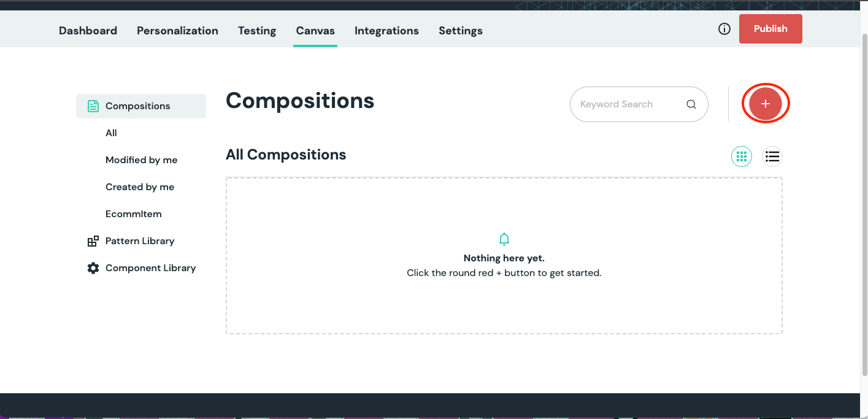This screenshot has height=419, width=868.
Task: Show All compositions filter
Action: [111, 133]
